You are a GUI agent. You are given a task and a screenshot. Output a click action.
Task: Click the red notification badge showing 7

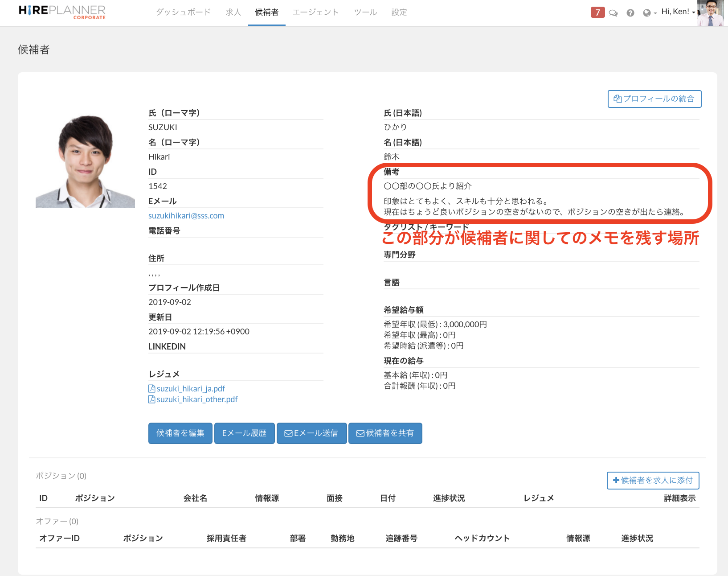click(x=597, y=12)
